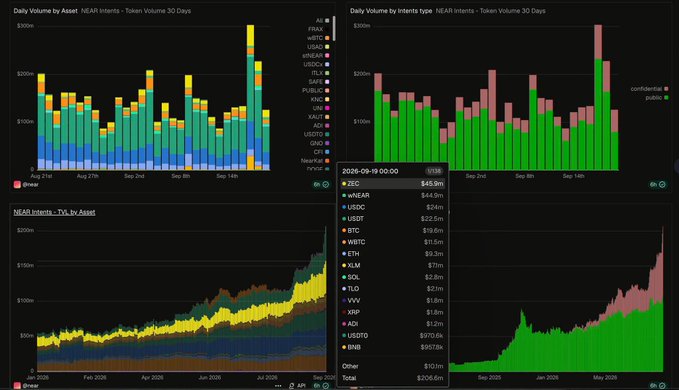679x390 pixels.
Task: Toggle KNC series in asset legend
Action: click(320, 99)
